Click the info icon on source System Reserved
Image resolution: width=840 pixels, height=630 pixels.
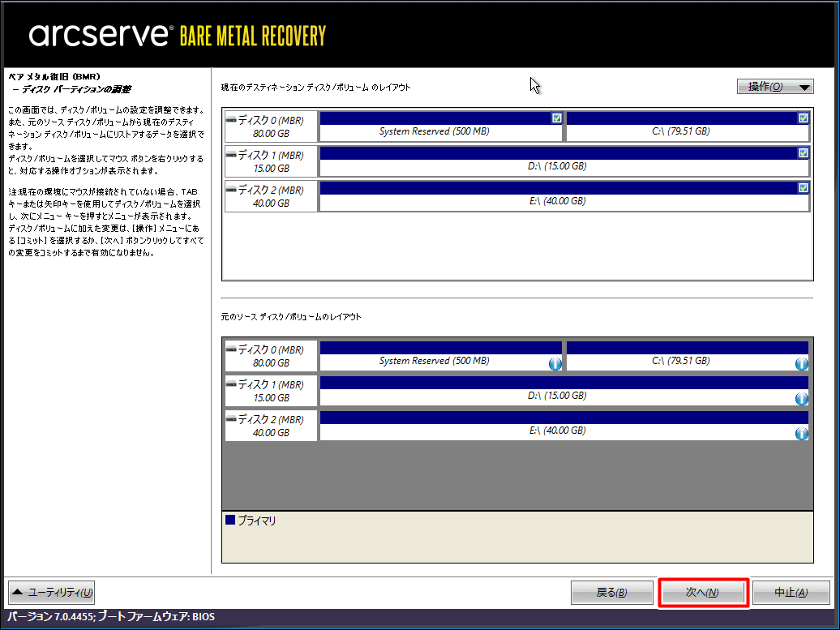coord(555,364)
